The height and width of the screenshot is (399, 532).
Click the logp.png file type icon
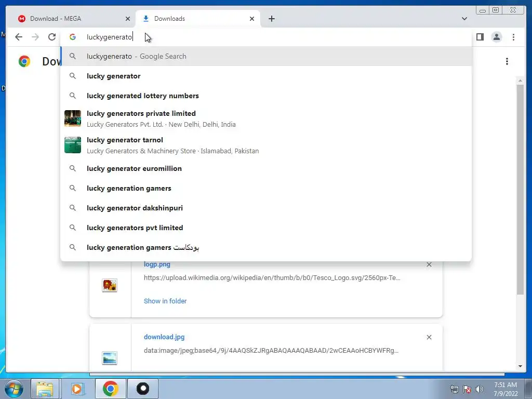pyautogui.click(x=110, y=285)
